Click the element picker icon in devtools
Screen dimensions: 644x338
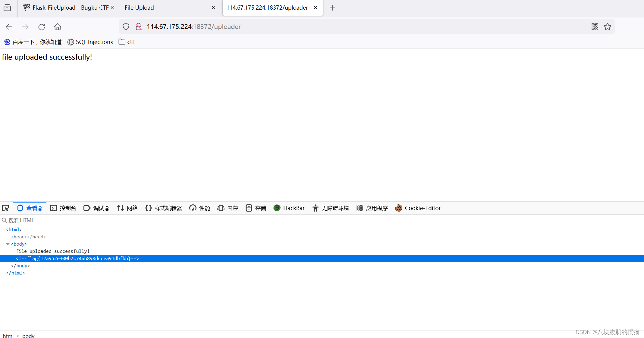pos(6,208)
